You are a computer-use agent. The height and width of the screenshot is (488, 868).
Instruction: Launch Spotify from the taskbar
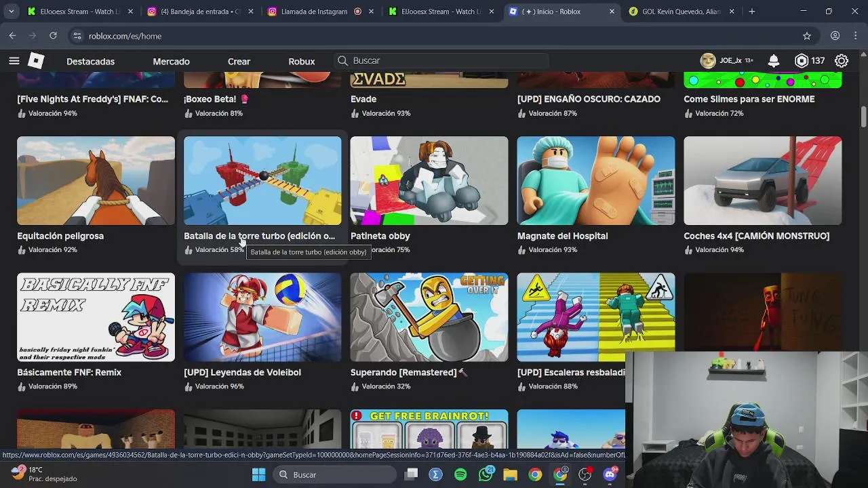click(x=460, y=474)
